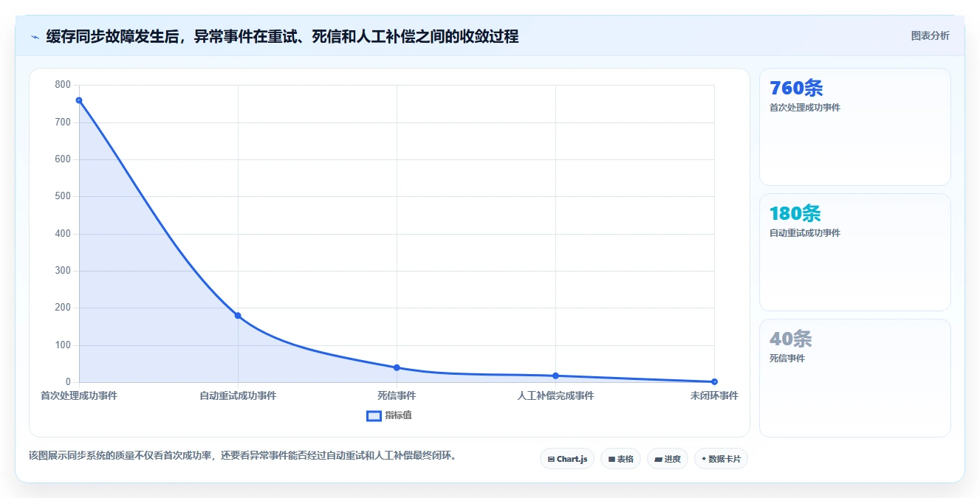Screen dimensions: 980x498
Task: Click the 指标值 legend label
Action: pos(398,415)
